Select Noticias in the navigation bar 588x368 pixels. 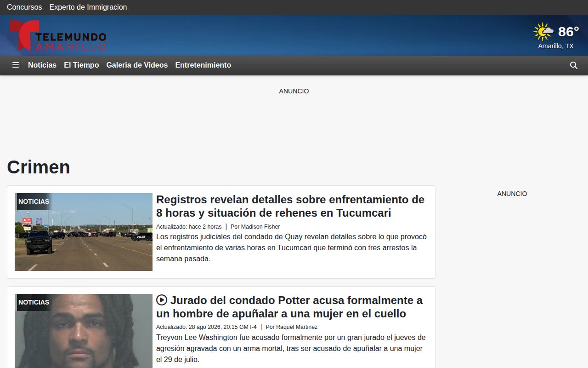click(x=42, y=65)
